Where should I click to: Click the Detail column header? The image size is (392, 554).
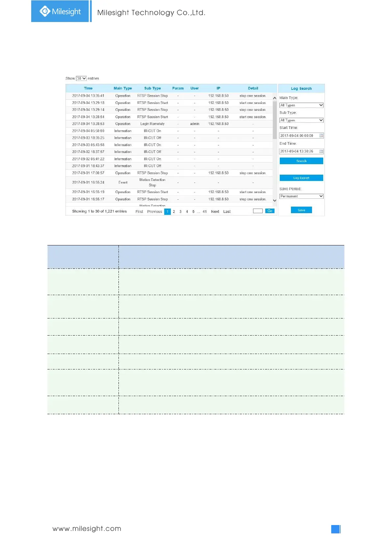pyautogui.click(x=253, y=88)
